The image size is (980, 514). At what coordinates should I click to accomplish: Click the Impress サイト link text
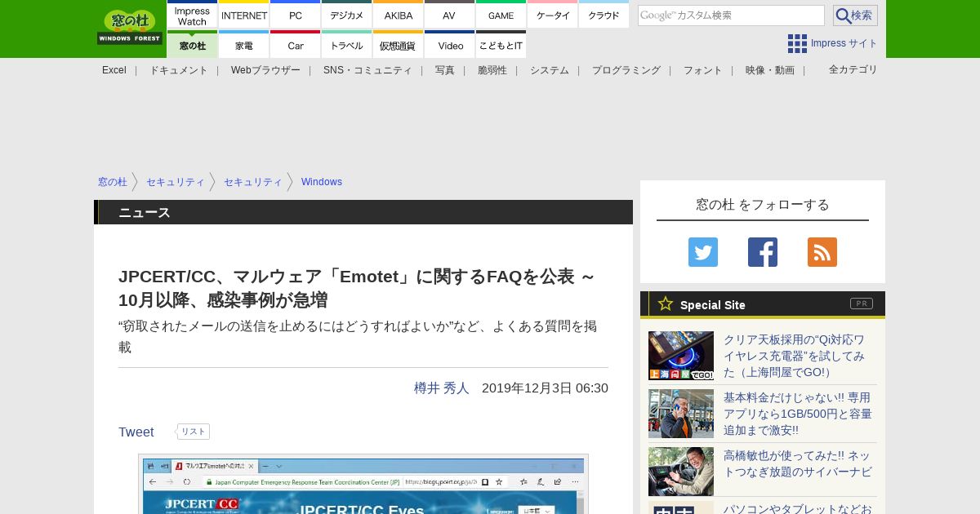(844, 43)
